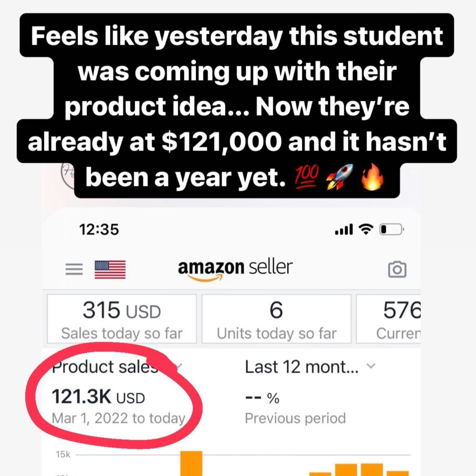The image size is (476, 476).
Task: Click the tallest orange chart bar
Action: (191, 463)
